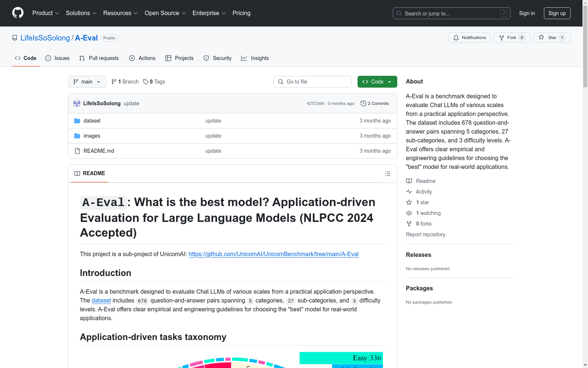Open the UnicomBenchmark GitHub URL link
Image resolution: width=588 pixels, height=368 pixels.
coord(274,254)
